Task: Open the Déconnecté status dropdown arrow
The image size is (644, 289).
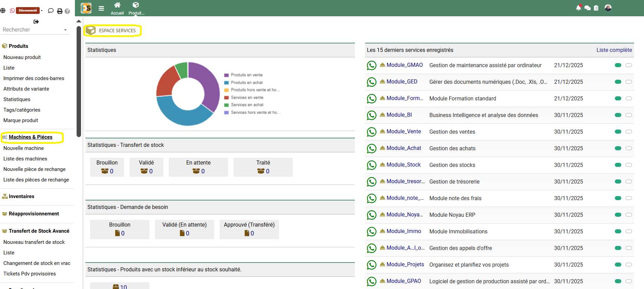Action: click(x=42, y=11)
